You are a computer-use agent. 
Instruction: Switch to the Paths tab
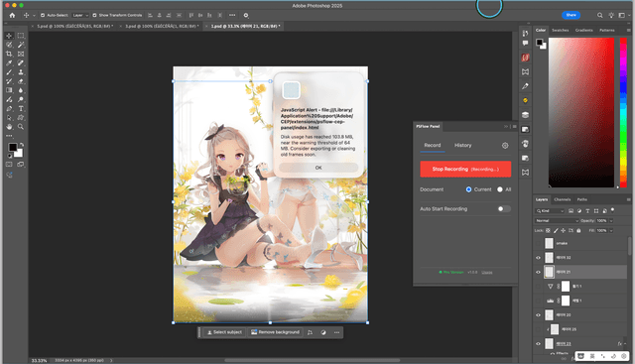(x=582, y=199)
